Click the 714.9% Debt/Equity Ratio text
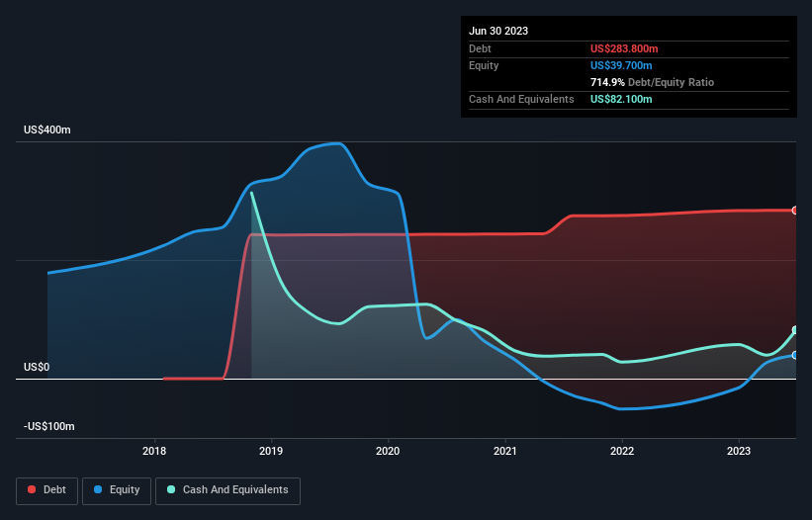The width and height of the screenshot is (812, 520). coord(652,82)
